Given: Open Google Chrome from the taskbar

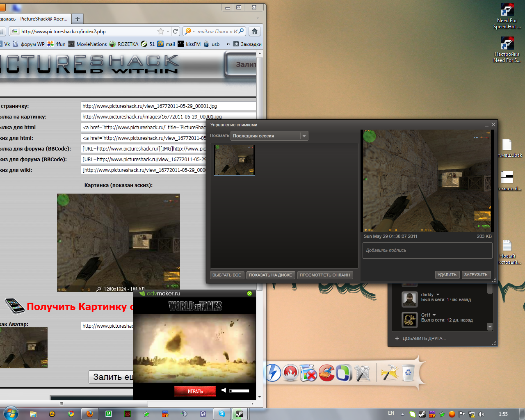Looking at the screenshot, I should coord(71,414).
